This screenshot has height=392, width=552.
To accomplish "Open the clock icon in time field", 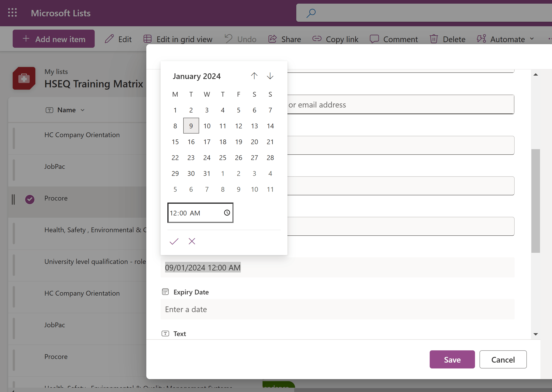I will [x=227, y=213].
